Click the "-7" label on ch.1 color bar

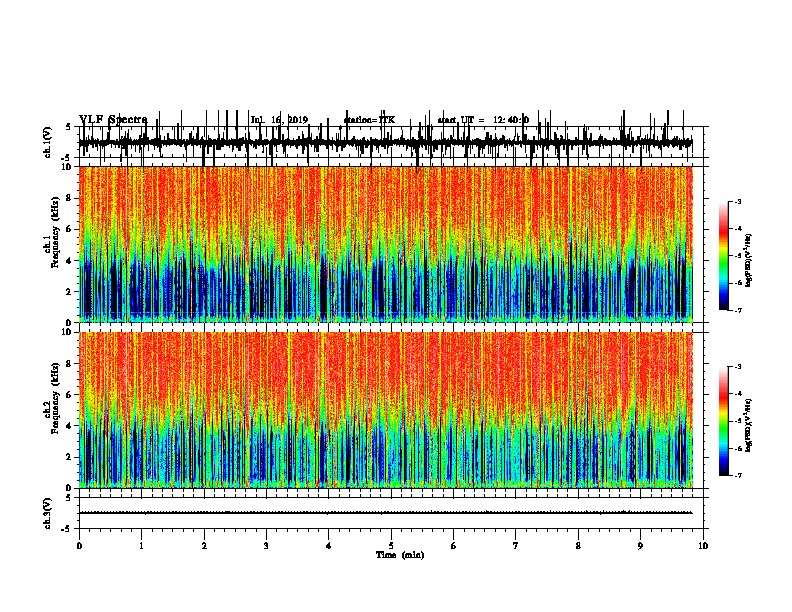tap(737, 310)
